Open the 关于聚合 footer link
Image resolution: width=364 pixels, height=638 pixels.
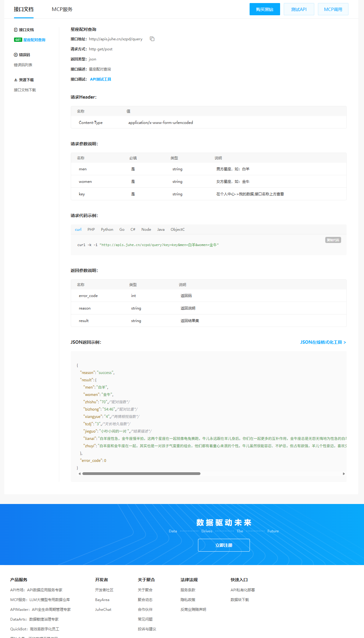click(145, 590)
